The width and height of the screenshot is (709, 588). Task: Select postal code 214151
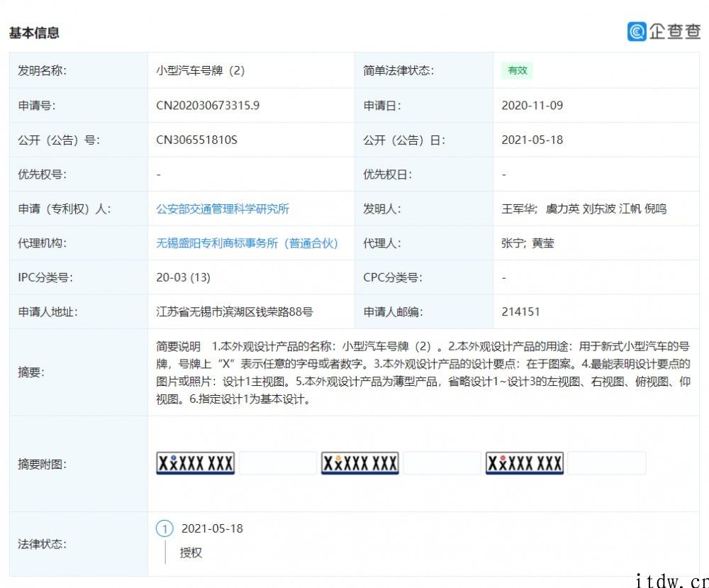[520, 311]
